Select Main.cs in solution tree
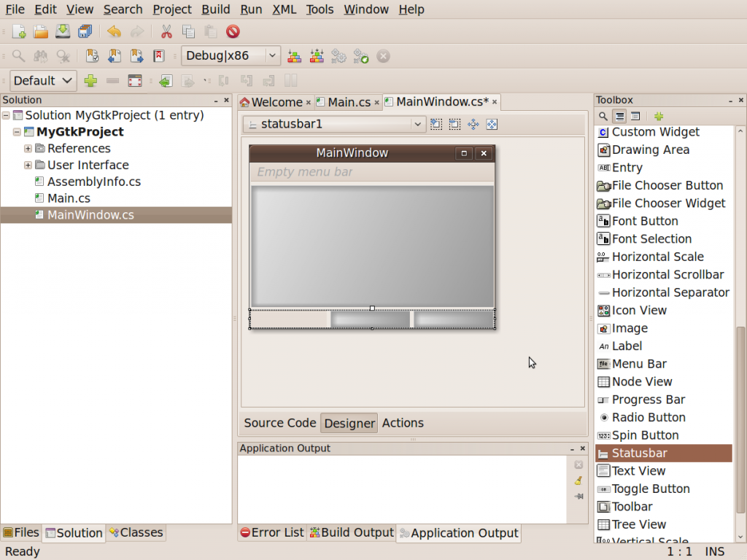The width and height of the screenshot is (747, 560). [69, 198]
